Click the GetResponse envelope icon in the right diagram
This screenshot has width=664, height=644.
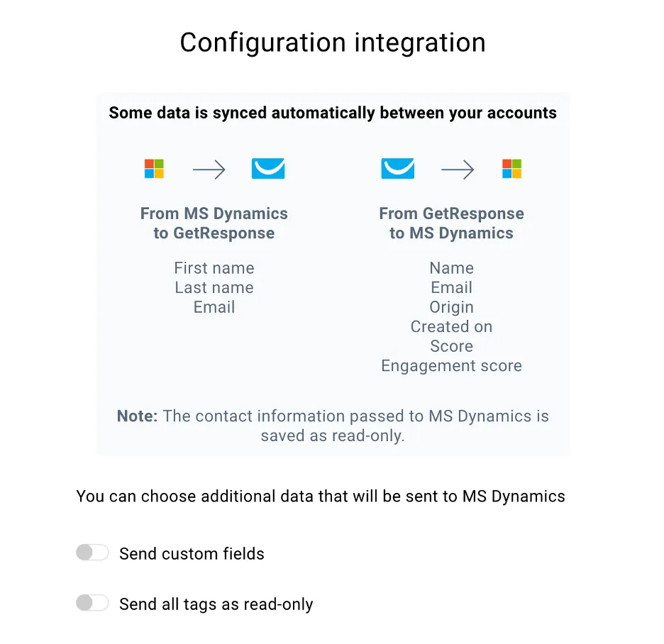tap(398, 169)
